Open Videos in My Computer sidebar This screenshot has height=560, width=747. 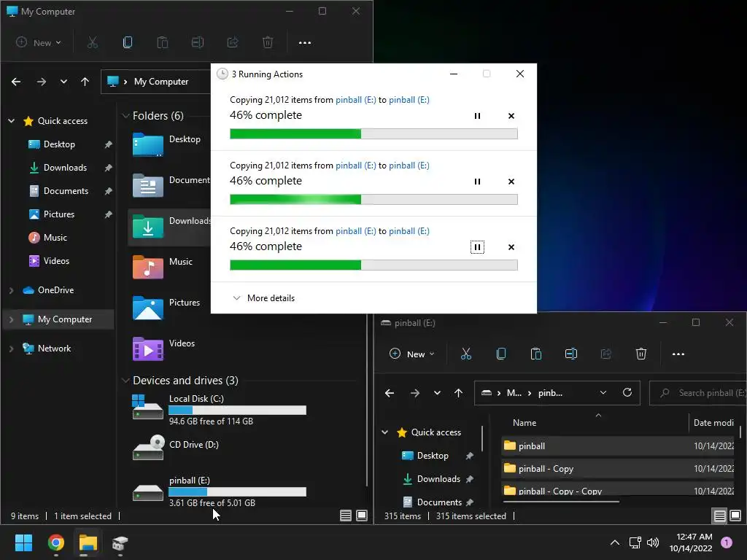(49, 261)
